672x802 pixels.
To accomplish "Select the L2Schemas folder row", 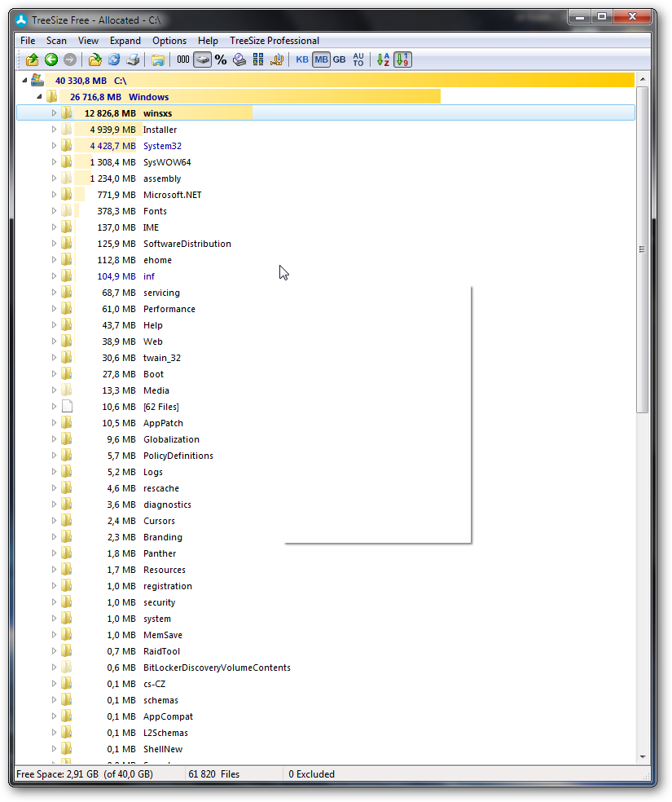I will pyautogui.click(x=326, y=733).
